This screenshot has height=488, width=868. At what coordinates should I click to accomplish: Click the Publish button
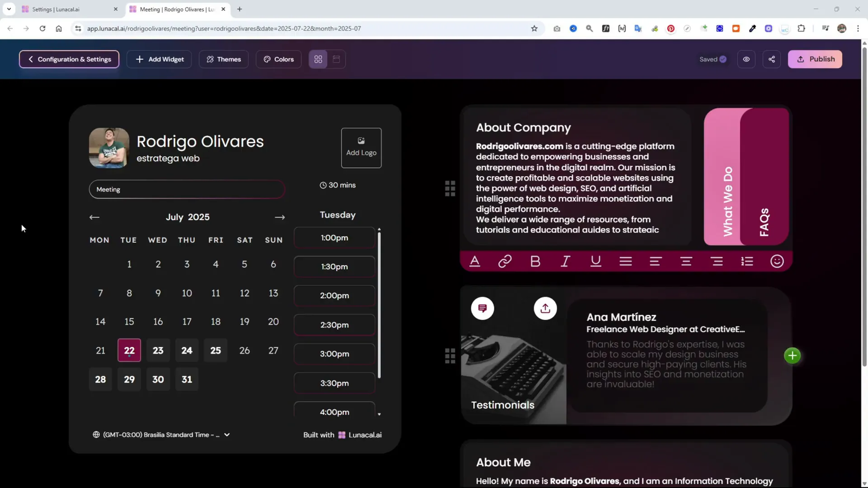(815, 59)
